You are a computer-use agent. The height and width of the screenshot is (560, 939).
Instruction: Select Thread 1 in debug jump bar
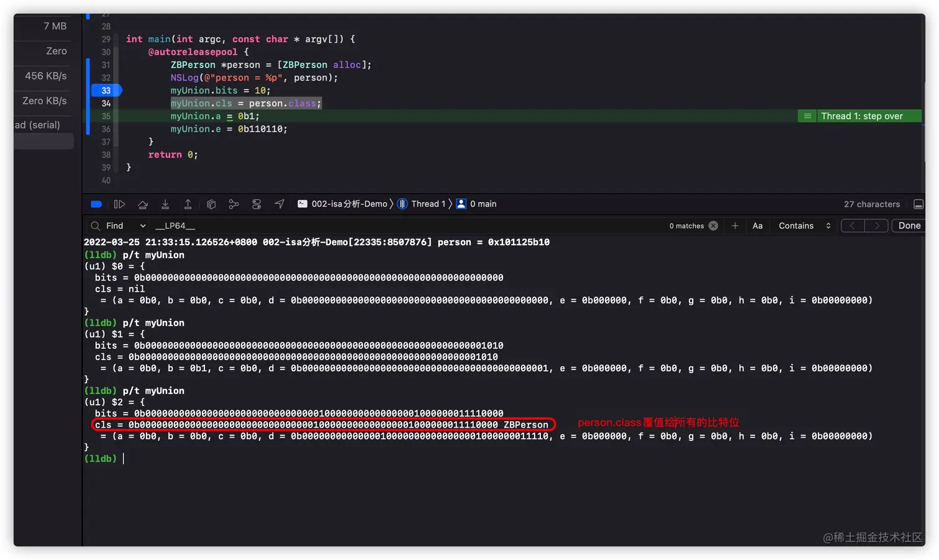422,204
